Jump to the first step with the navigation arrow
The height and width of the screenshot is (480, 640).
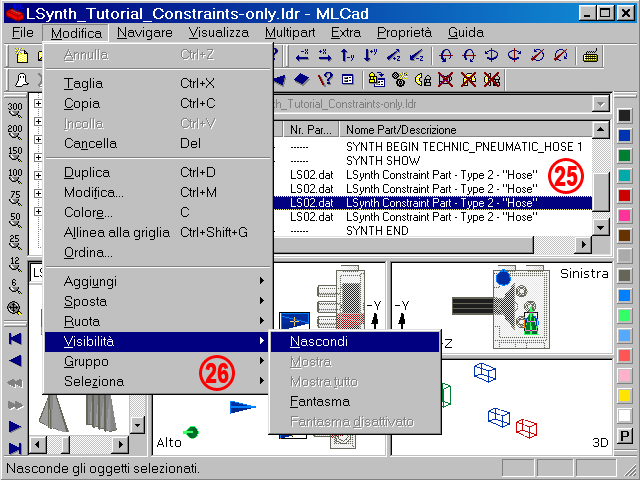pyautogui.click(x=15, y=339)
